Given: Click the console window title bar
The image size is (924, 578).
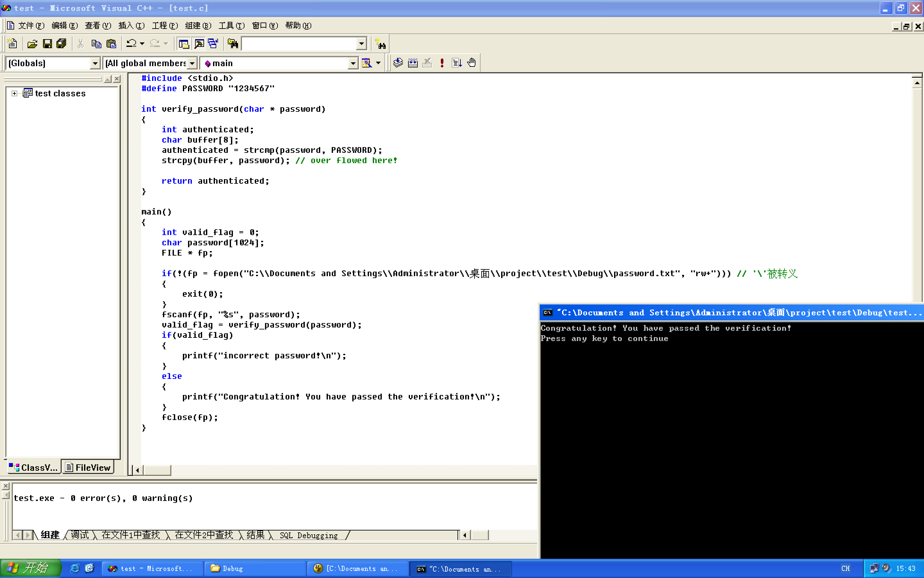Looking at the screenshot, I should tap(731, 313).
